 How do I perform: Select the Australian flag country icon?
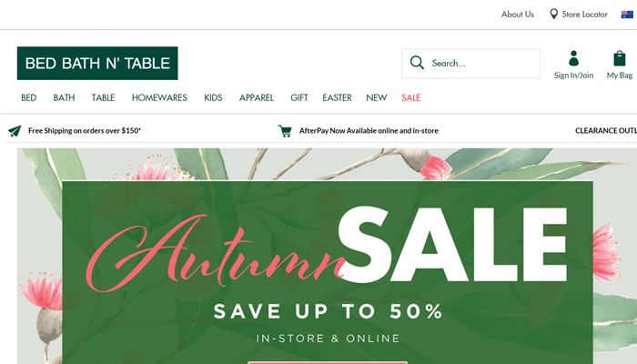(x=627, y=15)
